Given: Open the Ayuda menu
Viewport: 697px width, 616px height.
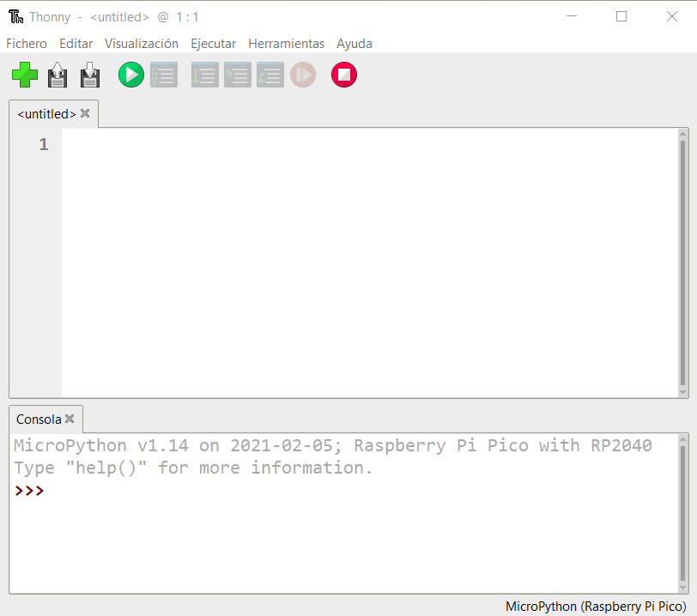Looking at the screenshot, I should (354, 44).
